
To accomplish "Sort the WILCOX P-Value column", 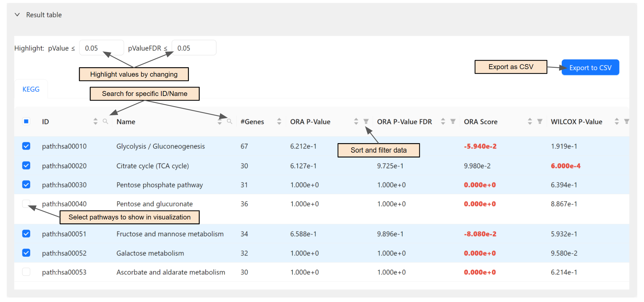I will 617,121.
